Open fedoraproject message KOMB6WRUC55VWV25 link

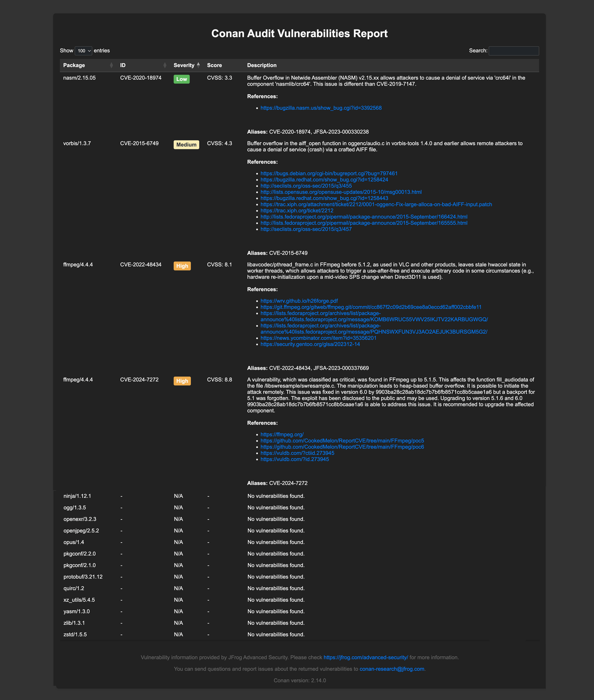pyautogui.click(x=374, y=316)
